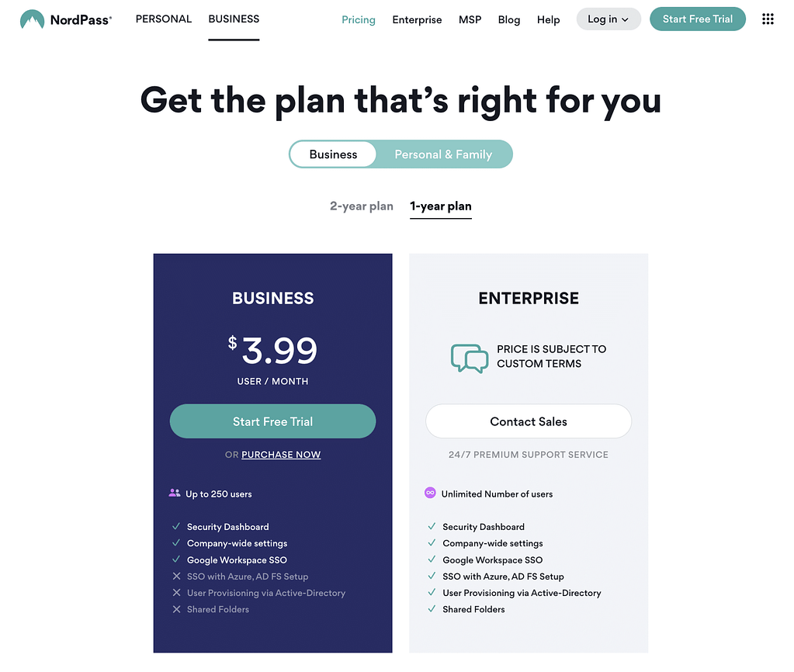Screen dimensions: 794x672
Task: Open the BUSINESS navigation tab
Action: coord(234,19)
